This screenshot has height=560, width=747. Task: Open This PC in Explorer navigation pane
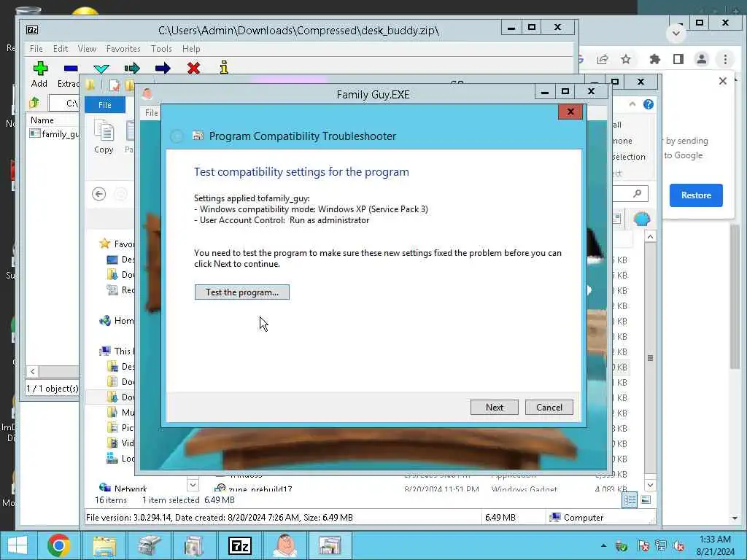click(x=117, y=351)
